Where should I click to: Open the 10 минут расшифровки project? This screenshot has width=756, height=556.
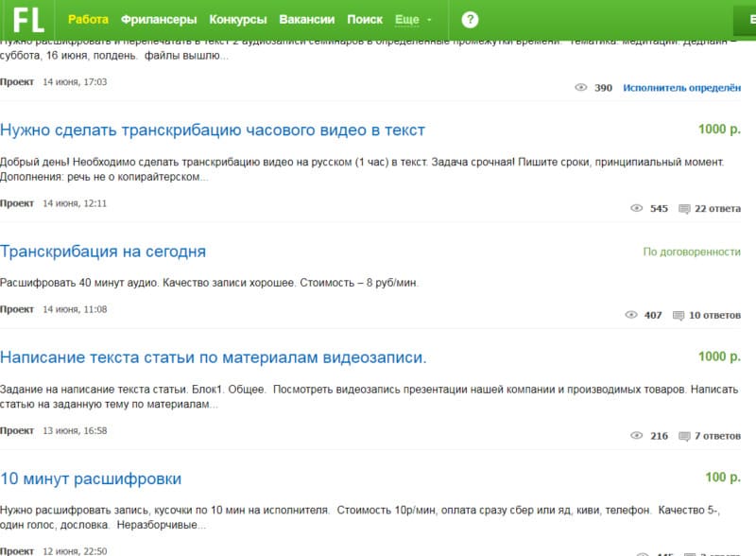click(91, 478)
